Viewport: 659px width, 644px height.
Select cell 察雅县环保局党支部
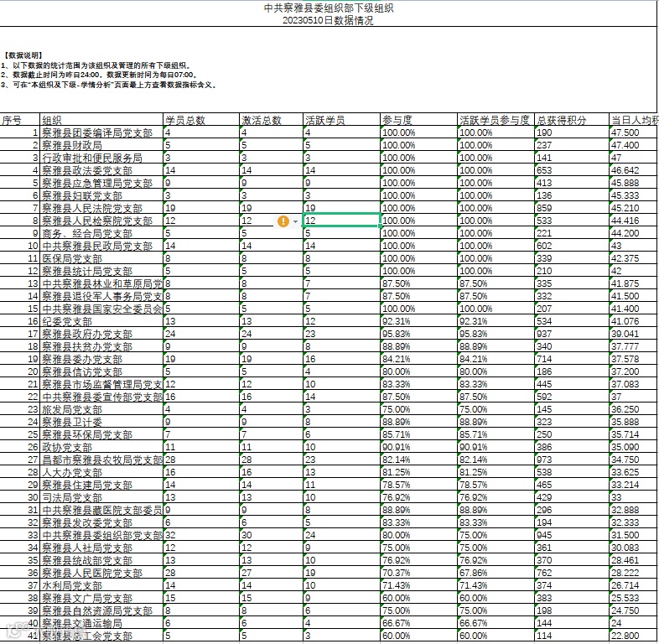[101, 434]
